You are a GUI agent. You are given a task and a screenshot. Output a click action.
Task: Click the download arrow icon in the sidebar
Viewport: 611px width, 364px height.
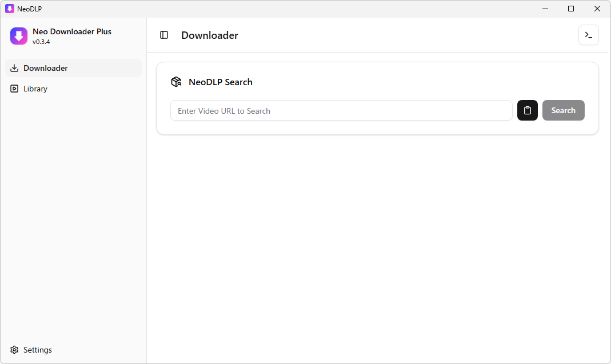14,68
